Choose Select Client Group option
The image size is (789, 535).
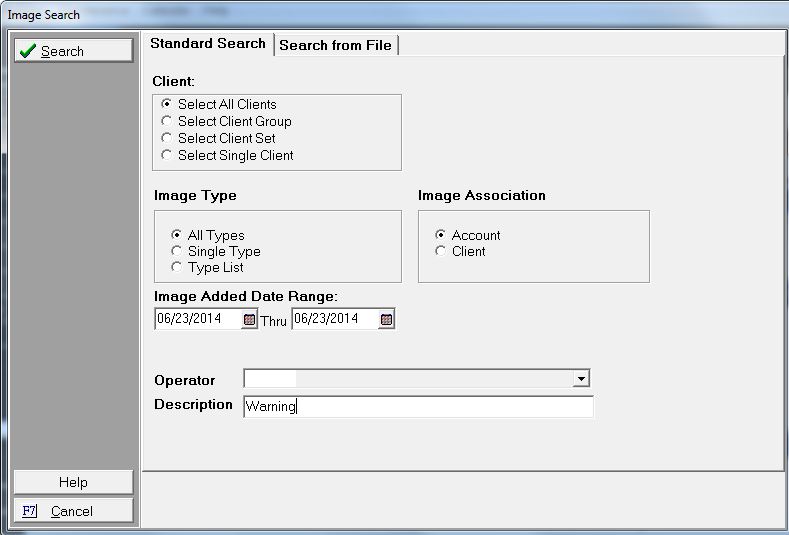pyautogui.click(x=167, y=121)
